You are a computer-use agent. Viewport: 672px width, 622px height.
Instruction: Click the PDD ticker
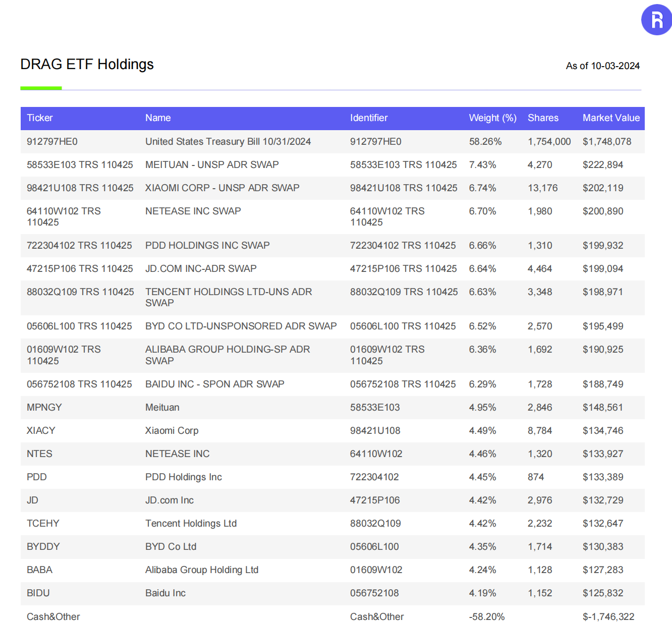(37, 477)
